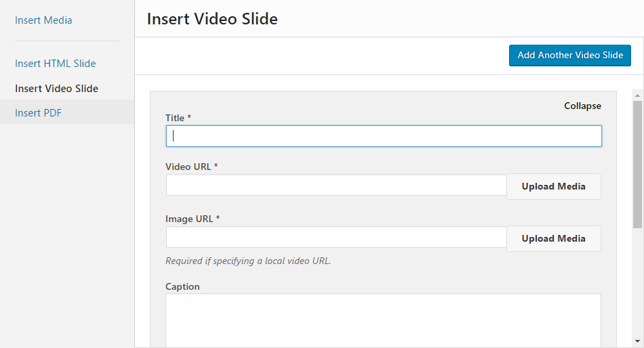Click into the Image URL field

click(x=336, y=237)
